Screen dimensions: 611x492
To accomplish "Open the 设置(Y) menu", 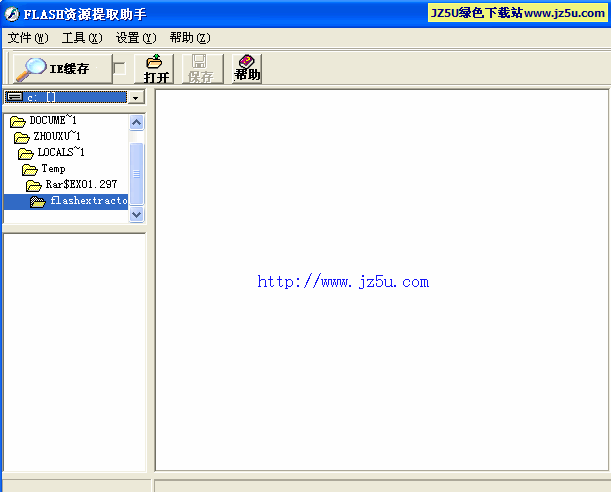I will pyautogui.click(x=136, y=38).
